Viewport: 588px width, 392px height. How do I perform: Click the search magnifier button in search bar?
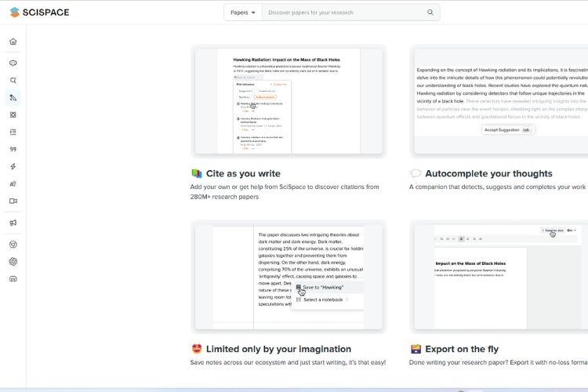[430, 13]
